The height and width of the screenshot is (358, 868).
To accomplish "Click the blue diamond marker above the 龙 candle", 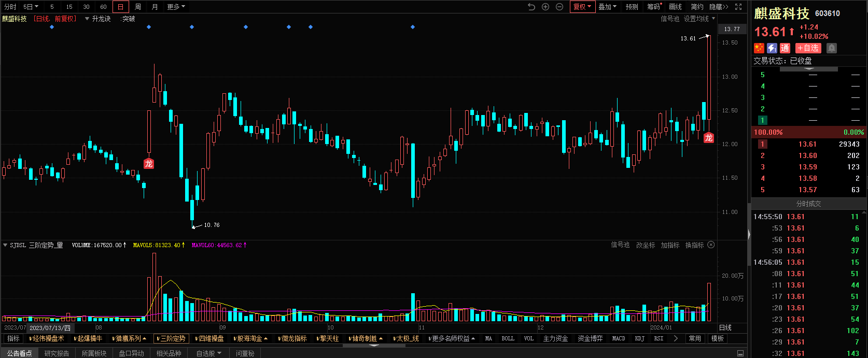I will (x=149, y=27).
